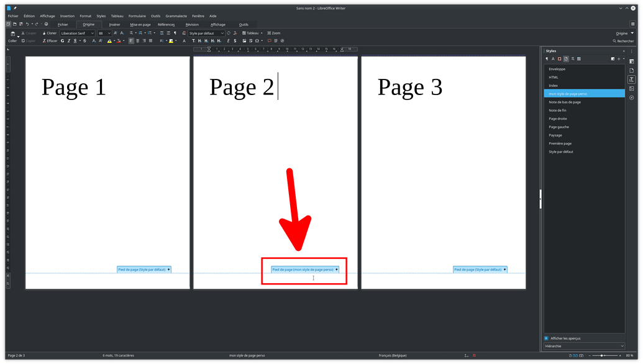Screen dimensions: 643x364
Task: Click Effacer to clear direct formatting
Action: coord(52,40)
